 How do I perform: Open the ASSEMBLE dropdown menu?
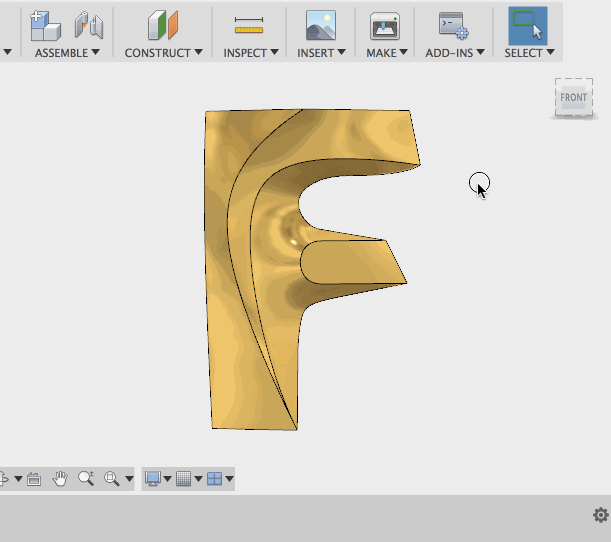(x=67, y=53)
